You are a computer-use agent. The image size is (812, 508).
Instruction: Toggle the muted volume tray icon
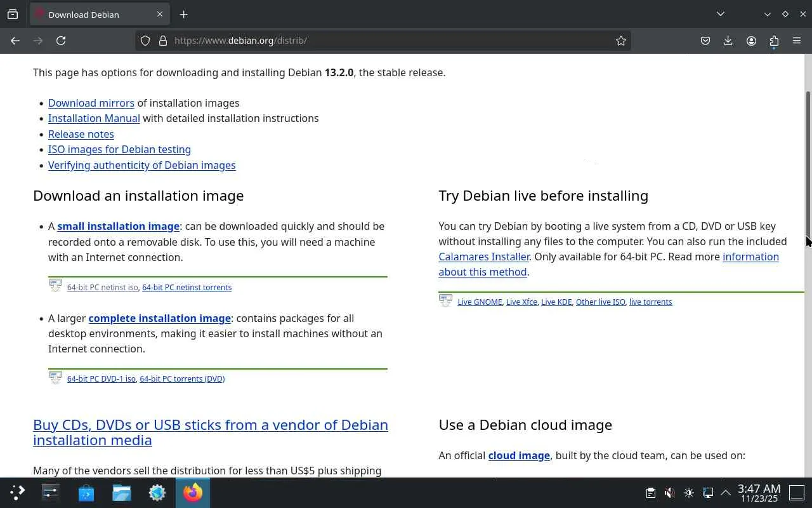[x=669, y=493]
